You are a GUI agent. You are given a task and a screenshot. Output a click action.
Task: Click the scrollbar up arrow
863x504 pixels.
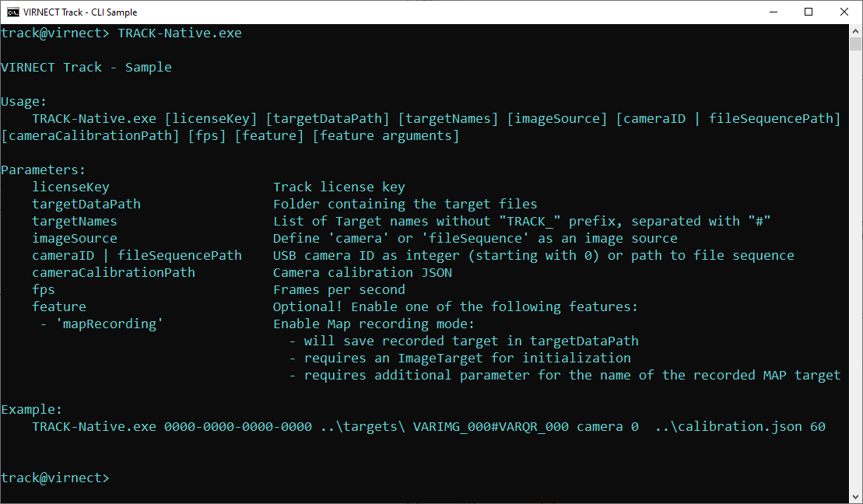855,31
